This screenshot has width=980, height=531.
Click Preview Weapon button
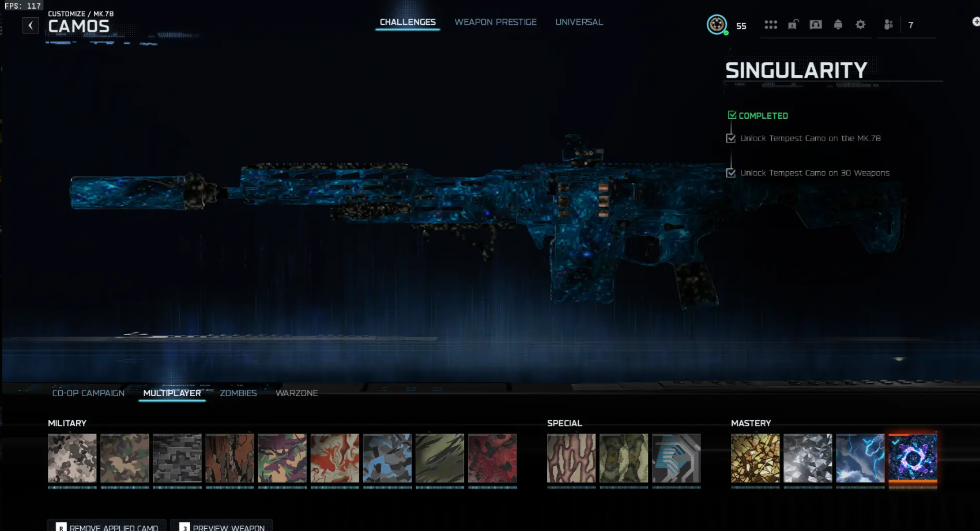pyautogui.click(x=222, y=526)
